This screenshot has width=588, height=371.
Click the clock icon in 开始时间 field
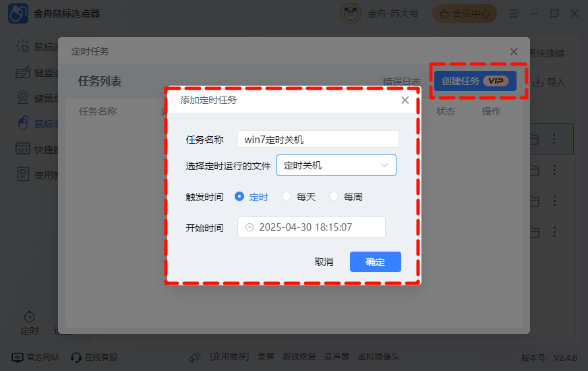click(x=249, y=227)
